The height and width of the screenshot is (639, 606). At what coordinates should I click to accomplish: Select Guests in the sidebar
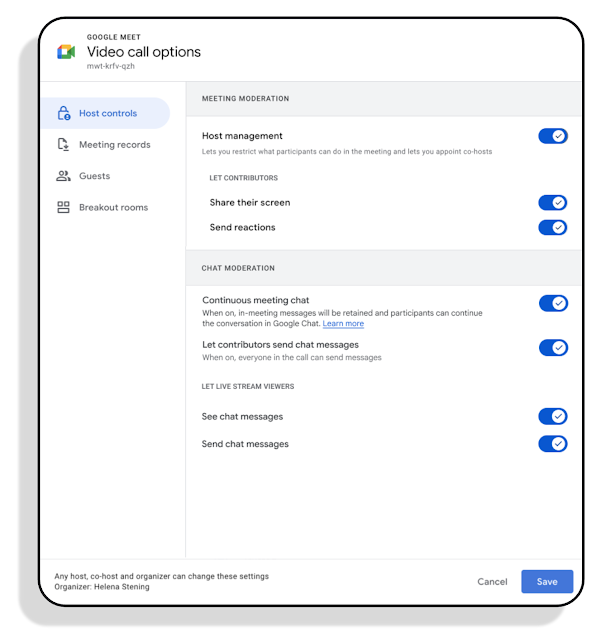pyautogui.click(x=94, y=176)
